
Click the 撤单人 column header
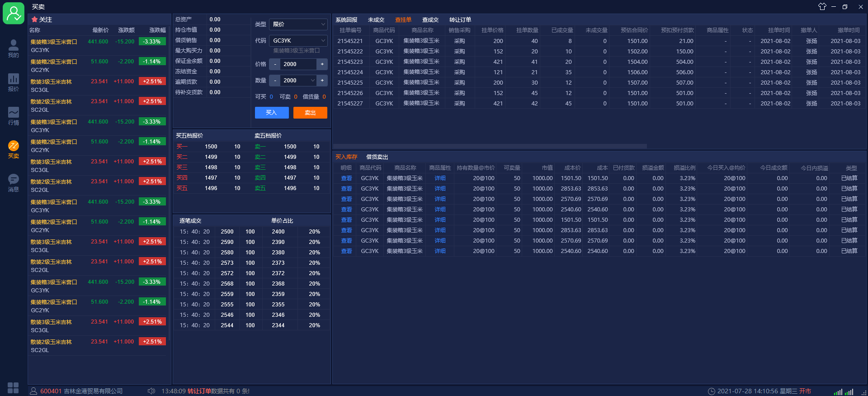[809, 30]
